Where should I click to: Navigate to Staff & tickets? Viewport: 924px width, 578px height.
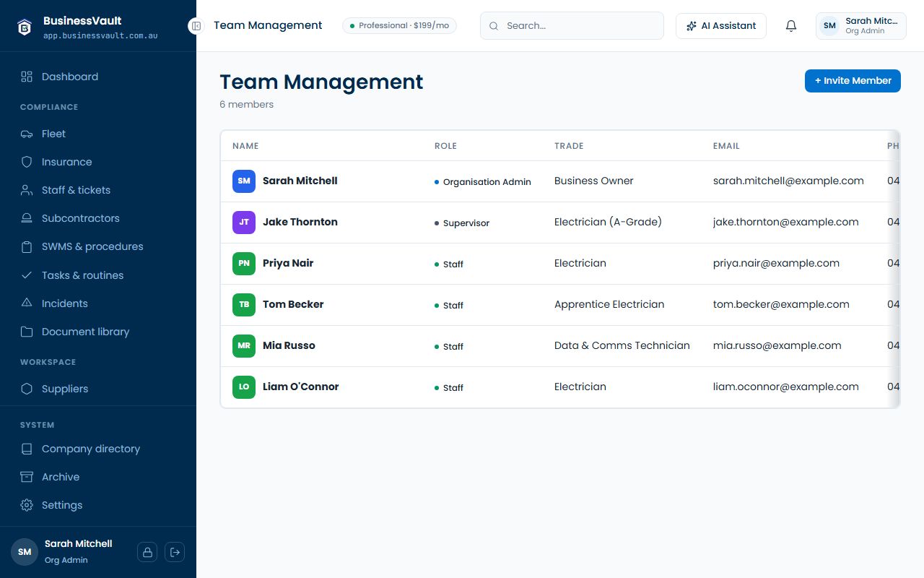point(98,190)
